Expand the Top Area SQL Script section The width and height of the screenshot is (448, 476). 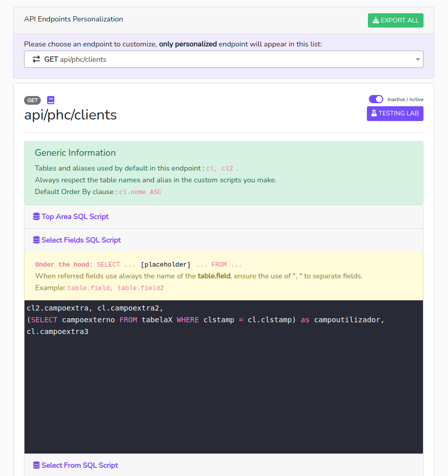coord(75,217)
